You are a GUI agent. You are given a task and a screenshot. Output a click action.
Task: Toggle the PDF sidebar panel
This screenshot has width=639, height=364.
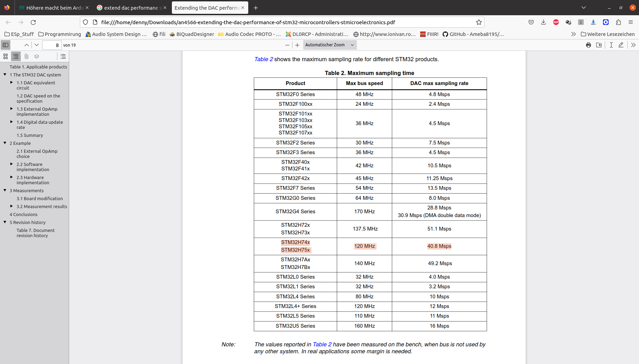(x=6, y=45)
